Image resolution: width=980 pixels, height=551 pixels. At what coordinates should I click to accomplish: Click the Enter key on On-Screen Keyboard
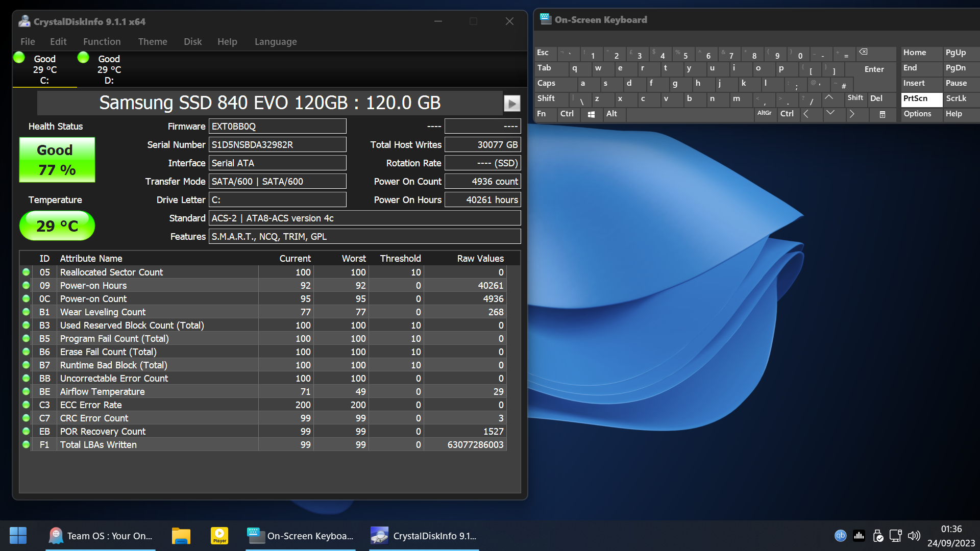[x=874, y=69]
